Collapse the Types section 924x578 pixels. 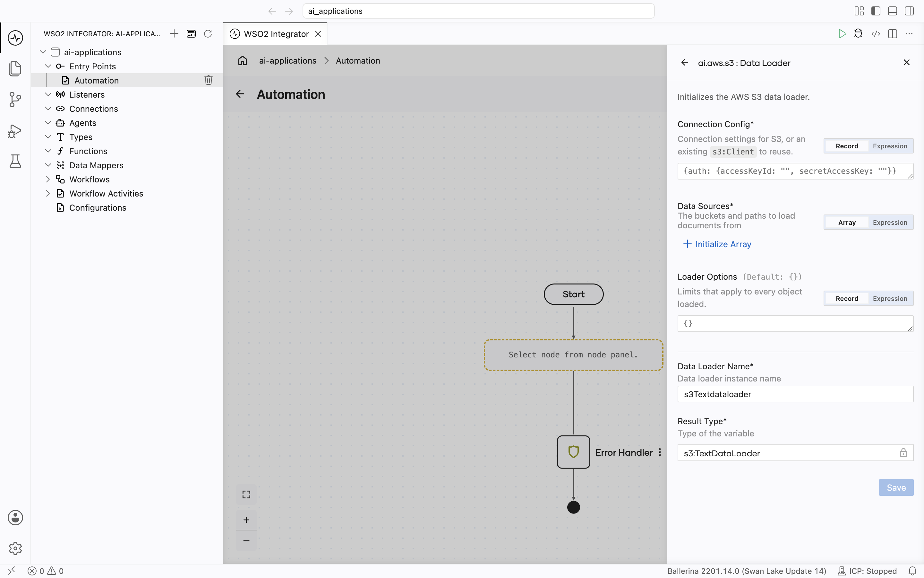(x=48, y=137)
